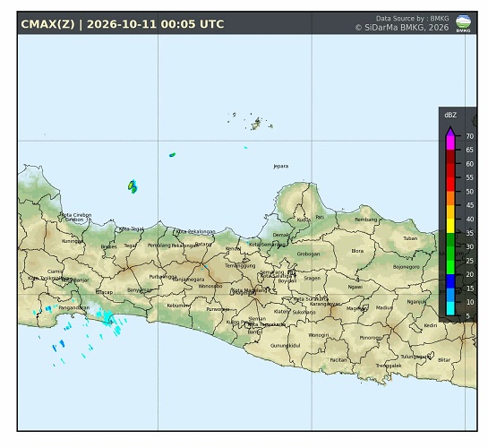Click the Blitar map label

click(x=444, y=360)
